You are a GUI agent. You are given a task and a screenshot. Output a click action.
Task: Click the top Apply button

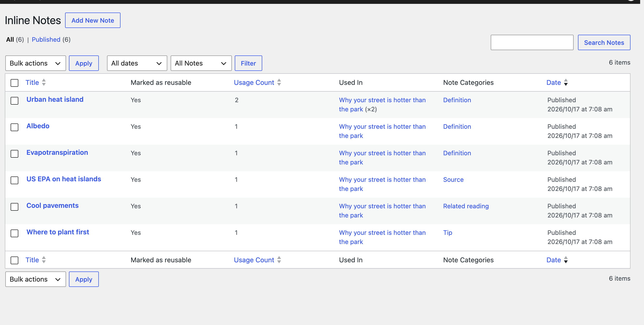(84, 63)
